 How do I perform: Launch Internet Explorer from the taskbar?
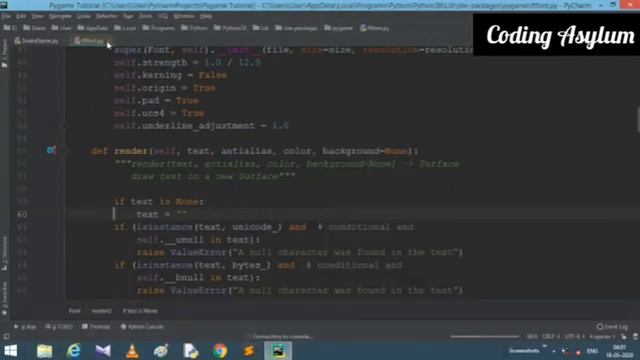coord(73,351)
